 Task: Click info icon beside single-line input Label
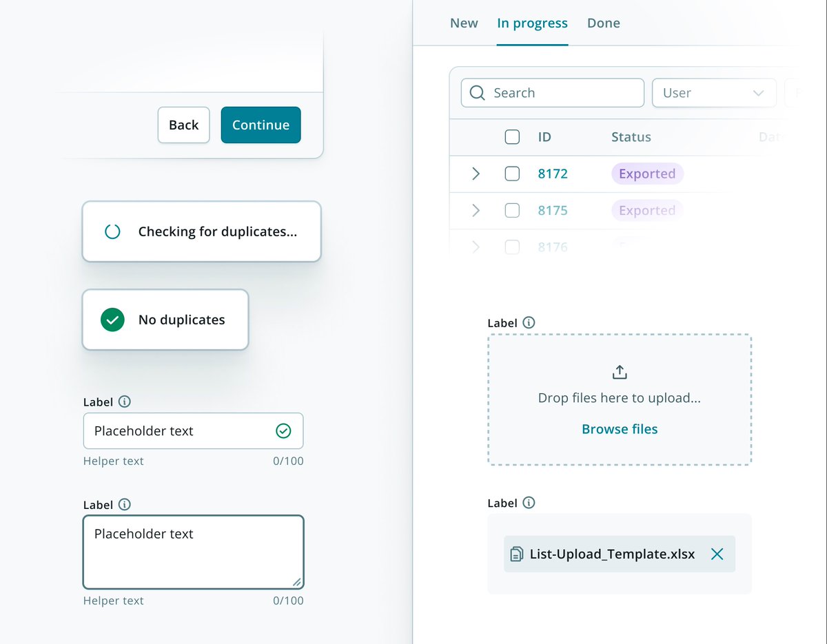(124, 402)
